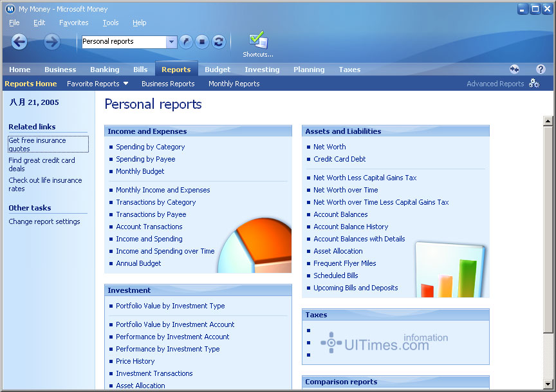Open Upcoming Bills and Deposits report
This screenshot has height=392, width=556.
coord(355,288)
